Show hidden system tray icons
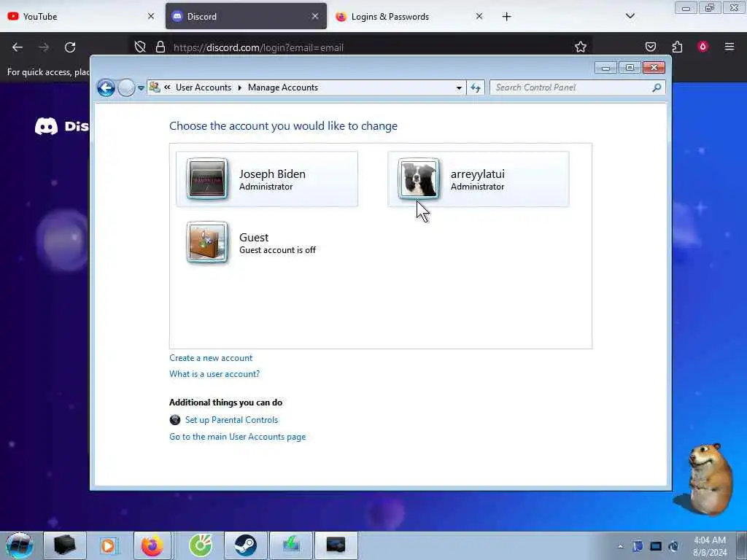Viewport: 747px width, 560px height. tap(620, 546)
